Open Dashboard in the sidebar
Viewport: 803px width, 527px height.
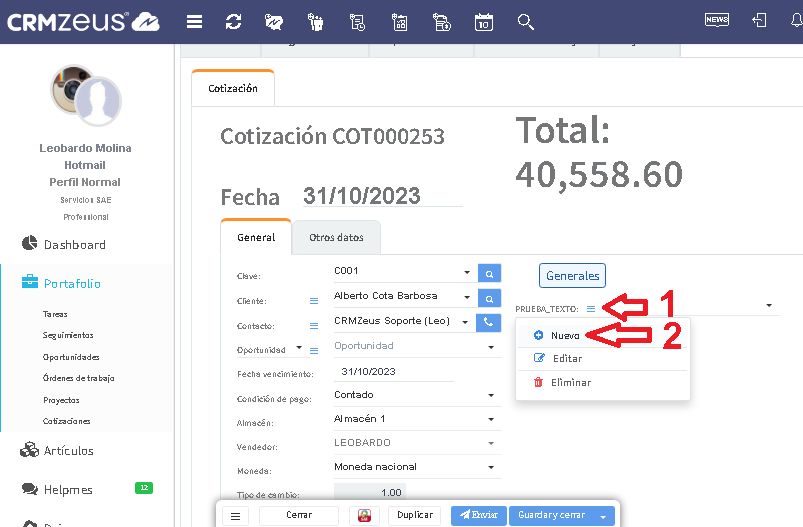coord(75,245)
